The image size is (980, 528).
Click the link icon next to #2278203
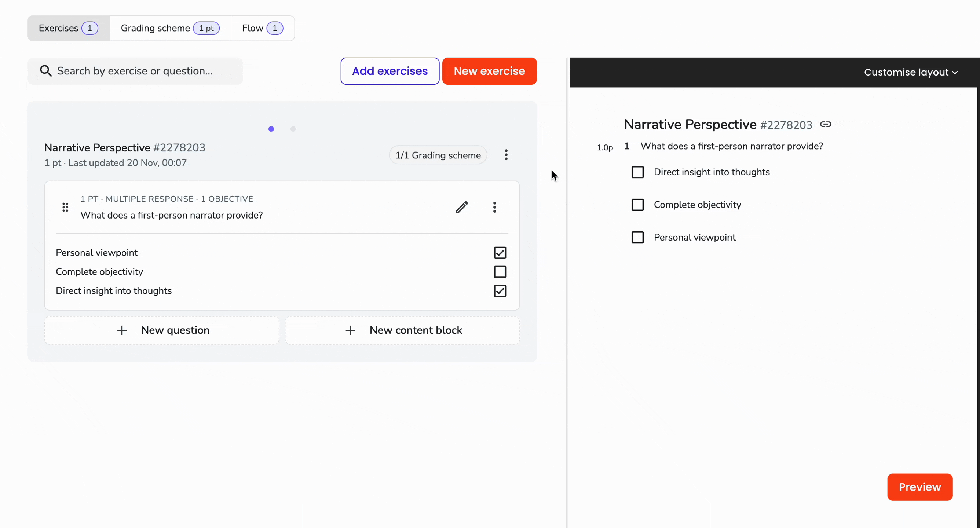point(826,124)
